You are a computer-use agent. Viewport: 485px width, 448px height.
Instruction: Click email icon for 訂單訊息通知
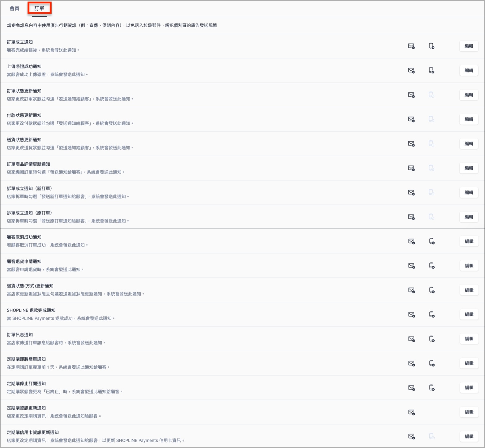pyautogui.click(x=411, y=339)
